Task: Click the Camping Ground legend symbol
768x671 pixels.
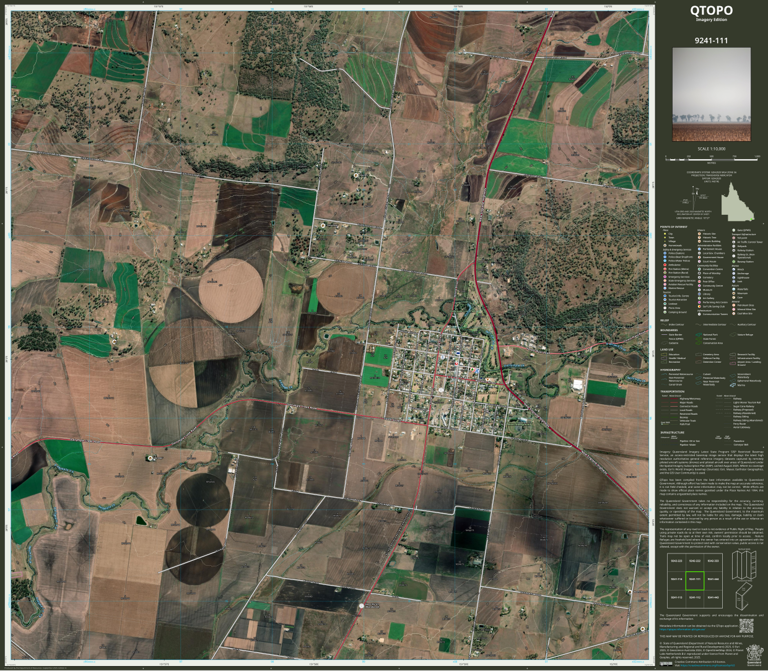Action: pos(665,312)
